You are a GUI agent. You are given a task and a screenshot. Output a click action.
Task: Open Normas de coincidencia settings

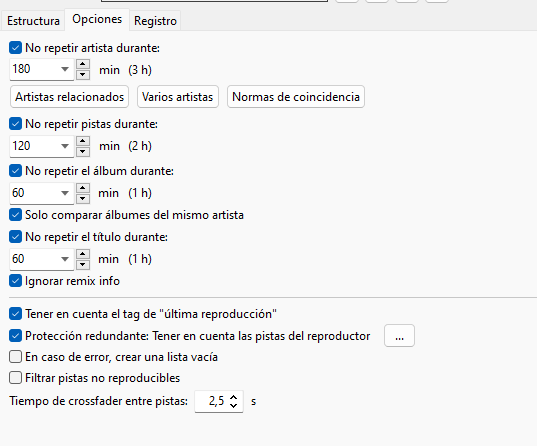pyautogui.click(x=296, y=97)
